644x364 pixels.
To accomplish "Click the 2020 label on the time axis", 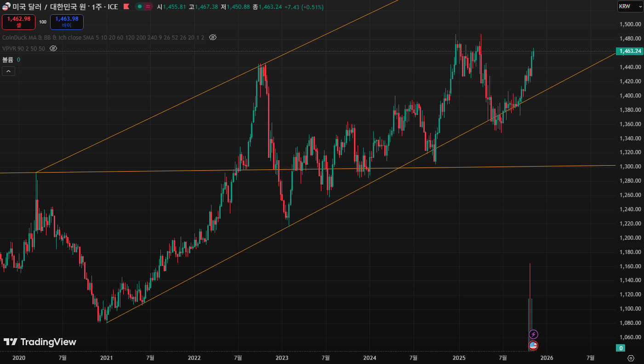I will coord(18,358).
